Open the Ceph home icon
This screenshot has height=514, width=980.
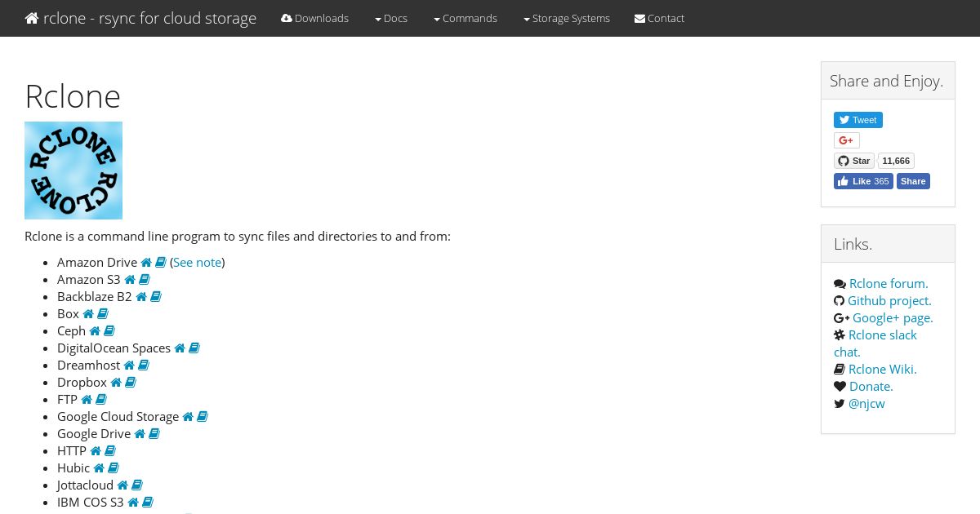point(95,331)
